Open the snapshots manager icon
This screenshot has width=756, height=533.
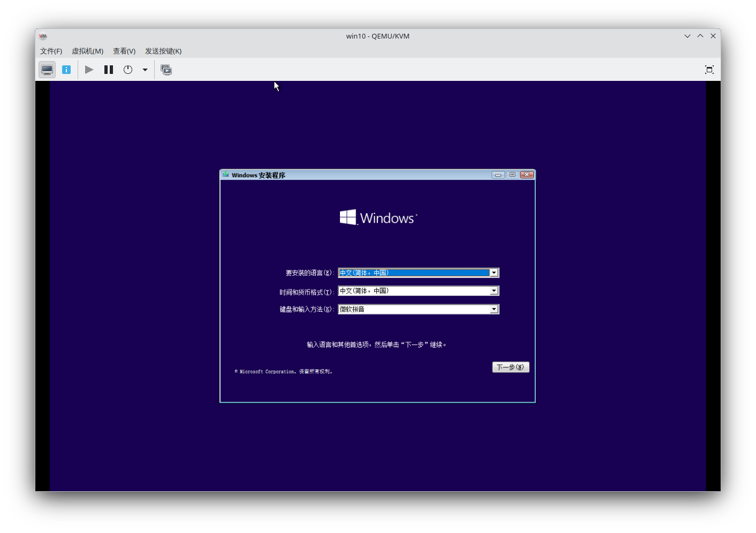[x=167, y=70]
